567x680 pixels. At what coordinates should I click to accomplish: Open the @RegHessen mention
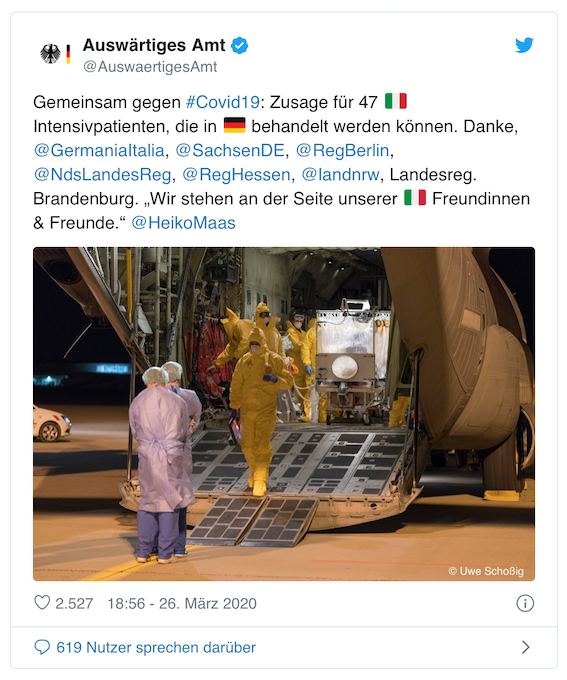click(x=236, y=174)
